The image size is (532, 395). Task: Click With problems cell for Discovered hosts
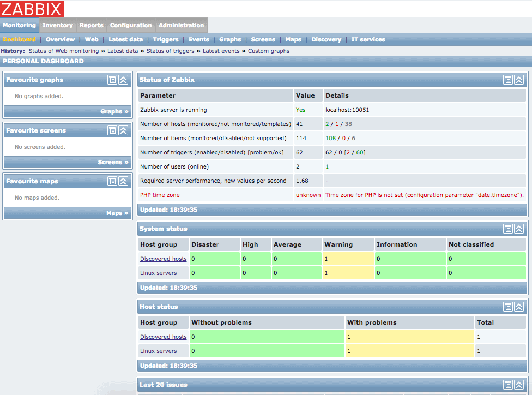409,337
